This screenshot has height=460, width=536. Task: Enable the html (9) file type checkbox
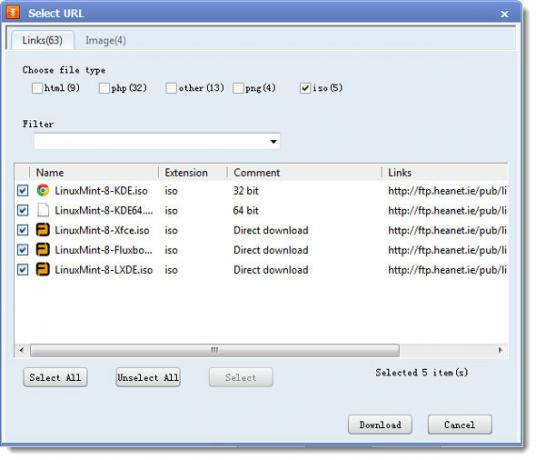37,88
